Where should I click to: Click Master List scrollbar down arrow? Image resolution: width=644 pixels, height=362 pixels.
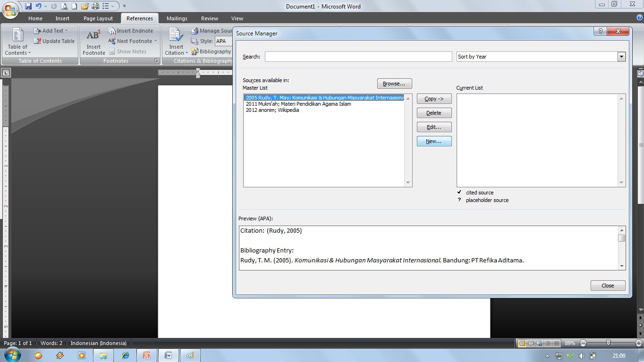click(x=408, y=183)
